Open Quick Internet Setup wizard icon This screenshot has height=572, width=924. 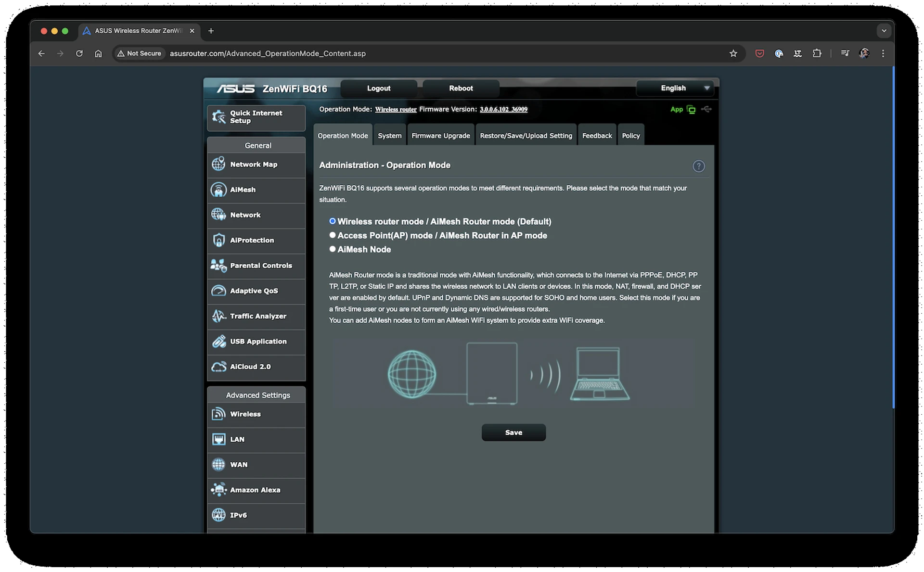click(x=219, y=117)
